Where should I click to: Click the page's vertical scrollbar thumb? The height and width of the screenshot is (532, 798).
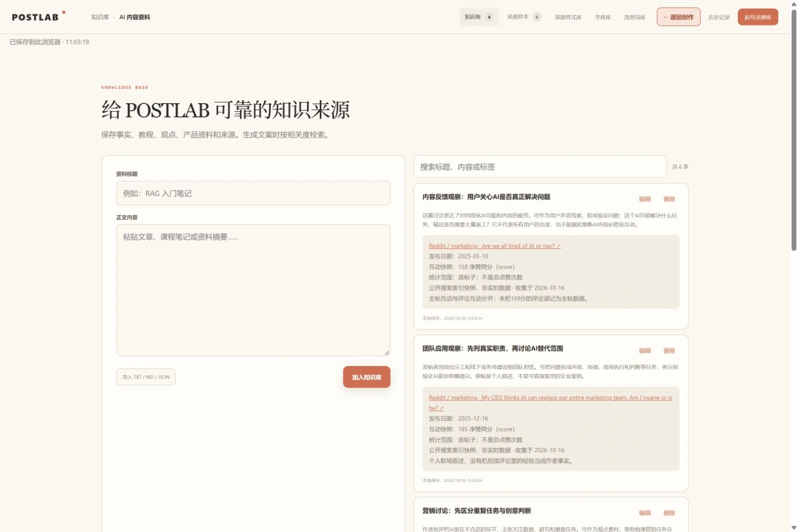pos(794,129)
